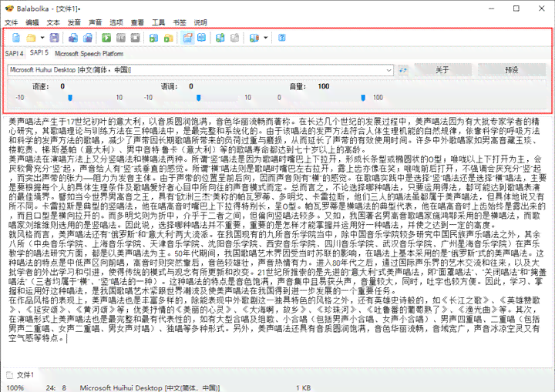Switch to the SAPI 5 tab
555x392 pixels.
39,52
